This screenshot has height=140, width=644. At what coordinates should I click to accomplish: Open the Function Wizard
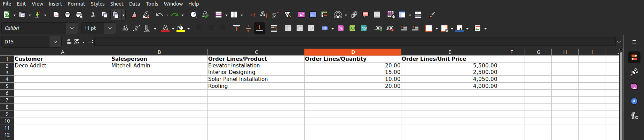point(69,42)
